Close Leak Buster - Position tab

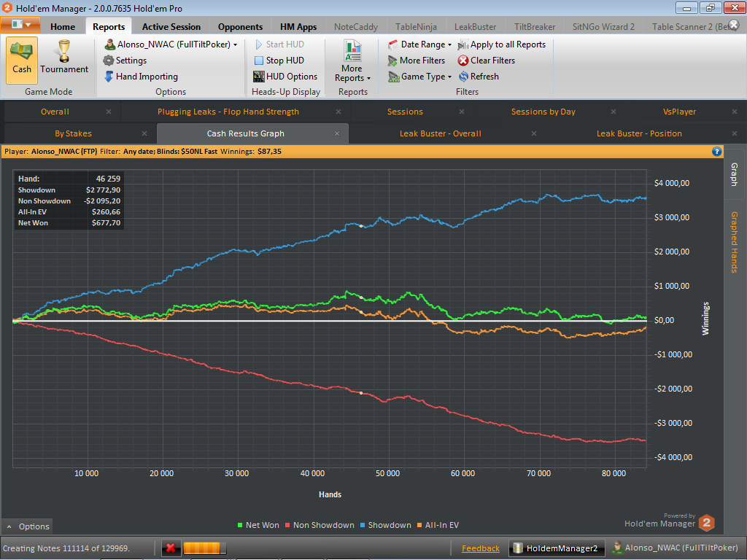[734, 134]
